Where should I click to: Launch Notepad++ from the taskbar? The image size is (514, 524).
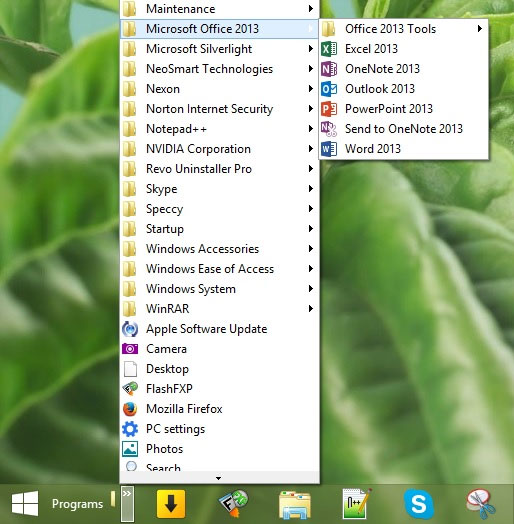pyautogui.click(x=357, y=504)
